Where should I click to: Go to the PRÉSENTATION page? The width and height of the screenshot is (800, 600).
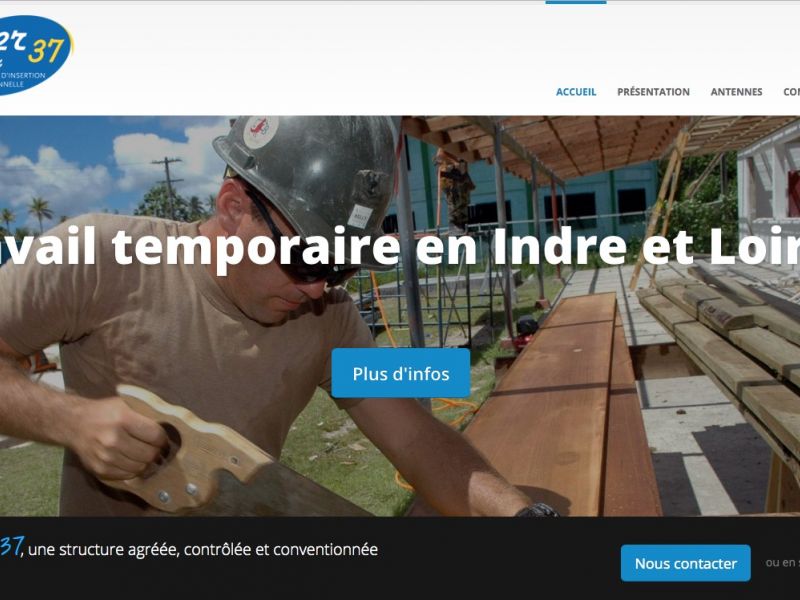[x=653, y=92]
